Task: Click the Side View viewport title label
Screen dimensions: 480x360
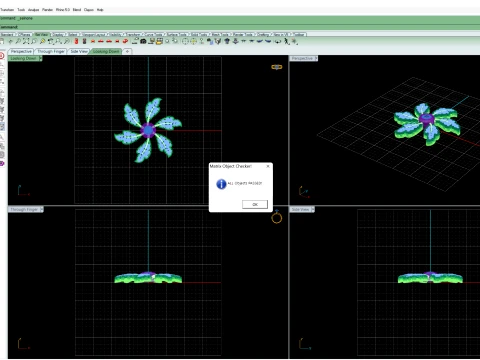Action: coord(300,209)
